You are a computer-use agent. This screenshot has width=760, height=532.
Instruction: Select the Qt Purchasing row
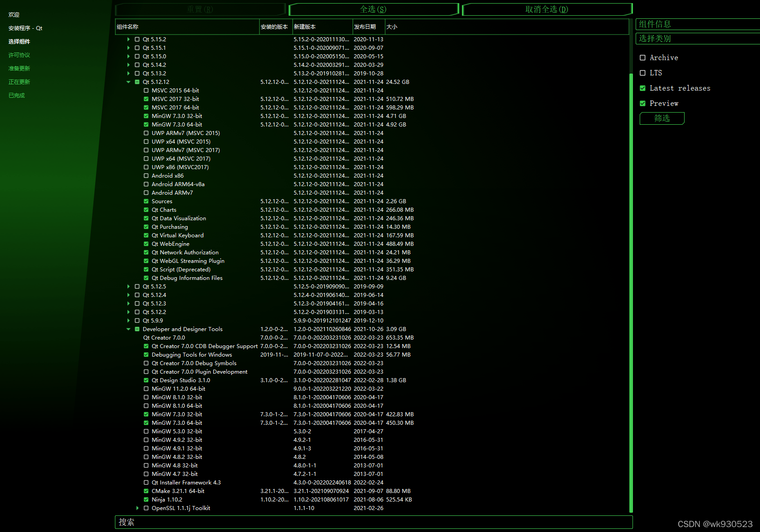(x=372, y=227)
